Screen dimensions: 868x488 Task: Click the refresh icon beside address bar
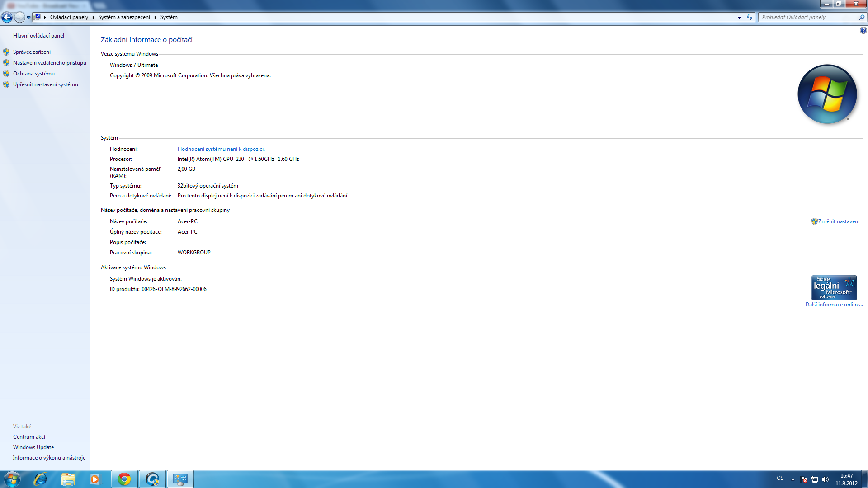coord(750,17)
